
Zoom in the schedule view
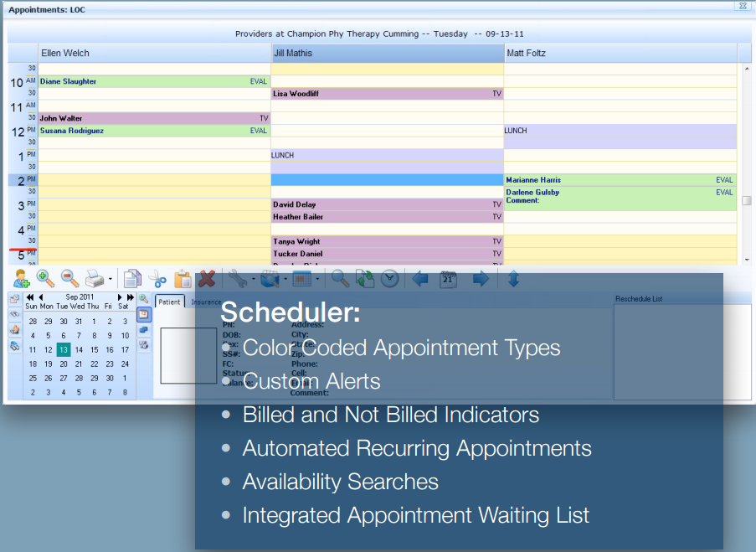[x=45, y=278]
